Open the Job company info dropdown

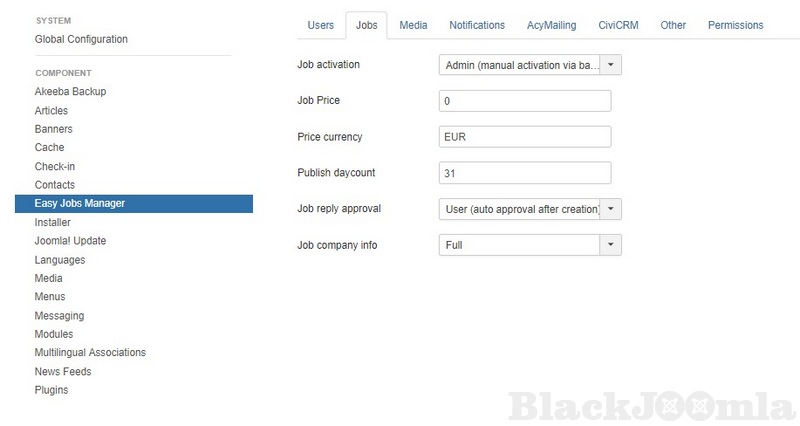(x=530, y=245)
